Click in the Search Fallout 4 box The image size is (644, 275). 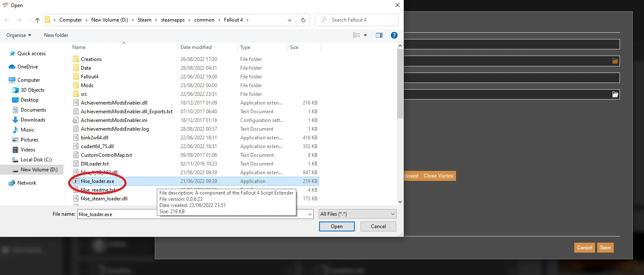[357, 20]
